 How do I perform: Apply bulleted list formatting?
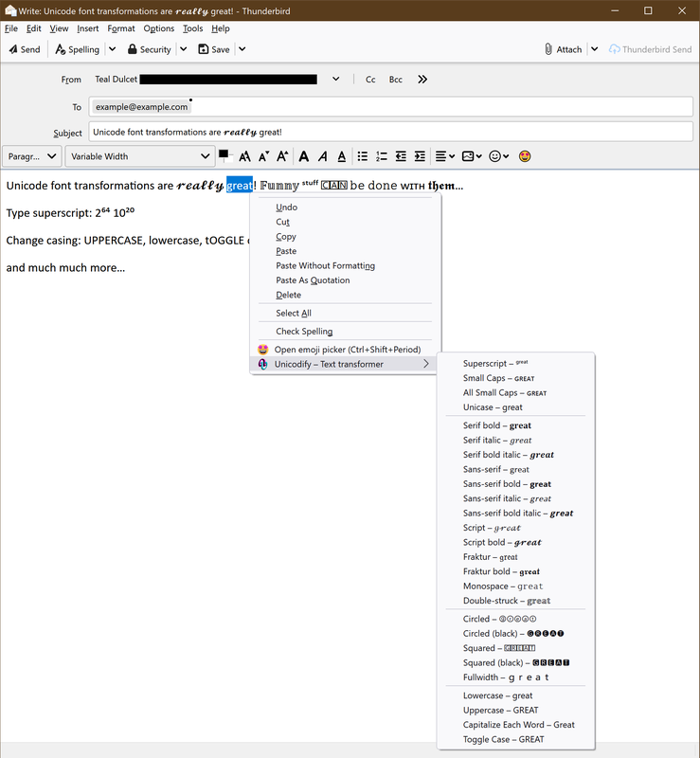[363, 156]
